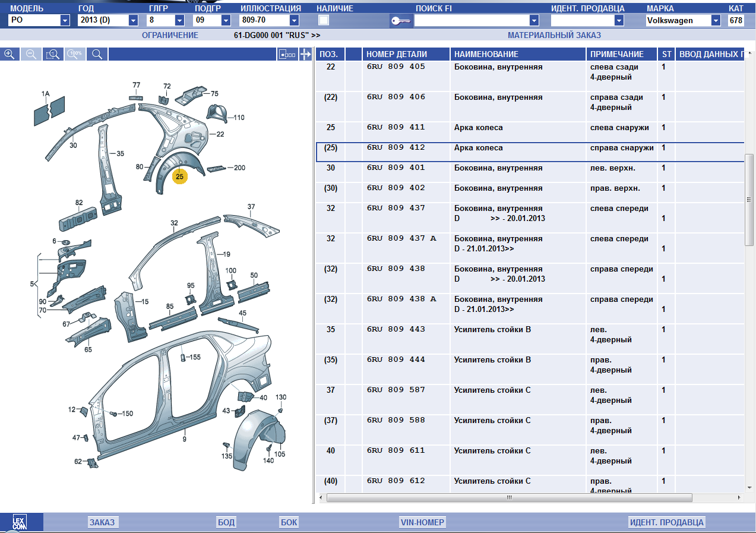Open the МОДЕЛЬ dropdown
This screenshot has width=756, height=533.
click(65, 20)
